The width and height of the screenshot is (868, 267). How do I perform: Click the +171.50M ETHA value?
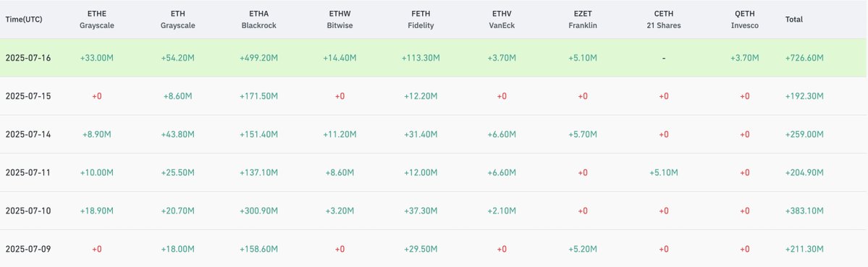click(258, 96)
